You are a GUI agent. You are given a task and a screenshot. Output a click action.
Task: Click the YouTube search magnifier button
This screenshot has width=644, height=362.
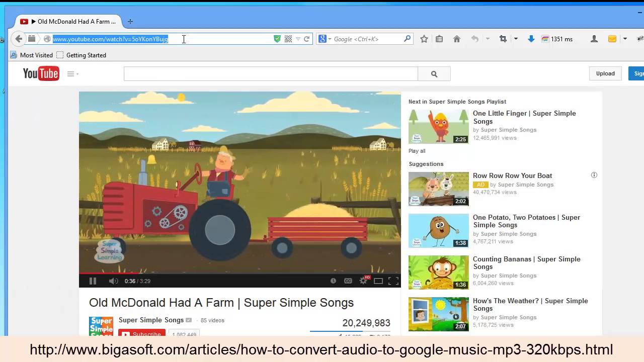point(434,74)
